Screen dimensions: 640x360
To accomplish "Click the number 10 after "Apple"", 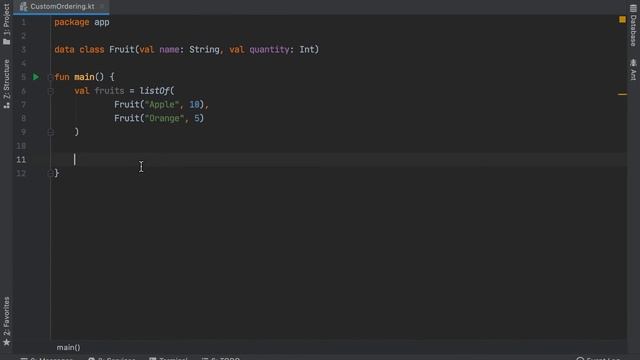I will pyautogui.click(x=194, y=104).
